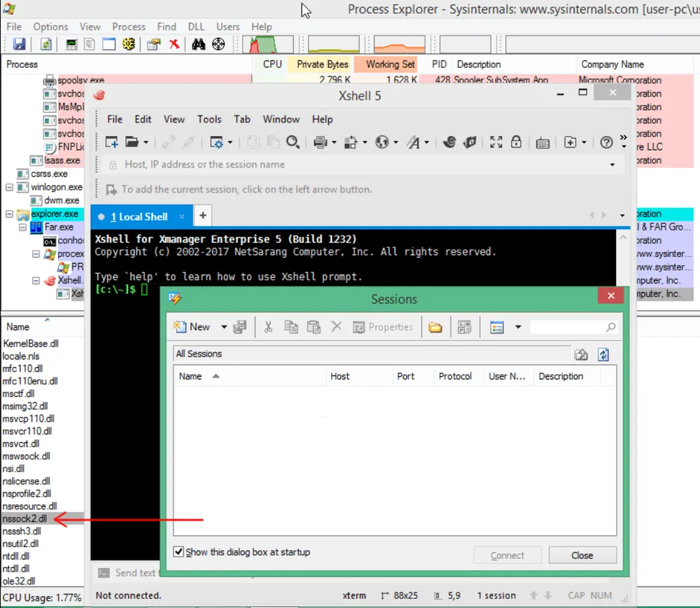Refresh the sessions list with the refresh icon
The width and height of the screenshot is (700, 608).
(x=603, y=354)
